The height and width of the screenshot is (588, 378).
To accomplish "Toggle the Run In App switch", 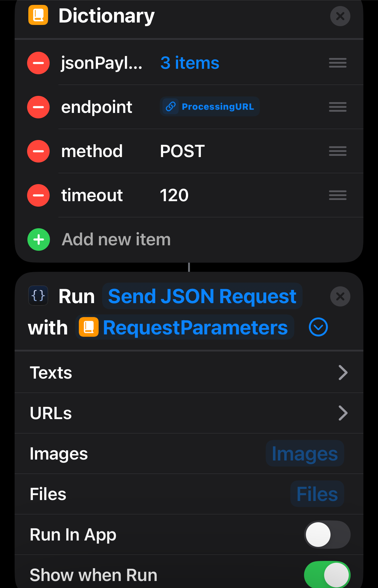I will click(x=327, y=534).
